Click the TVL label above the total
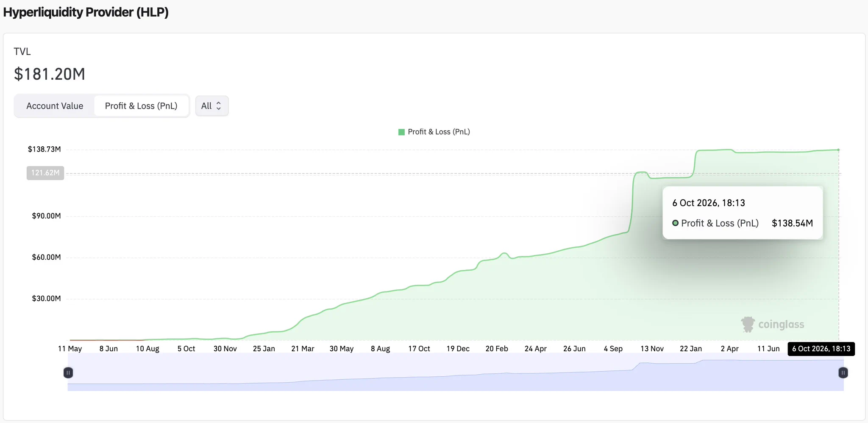 (x=22, y=52)
